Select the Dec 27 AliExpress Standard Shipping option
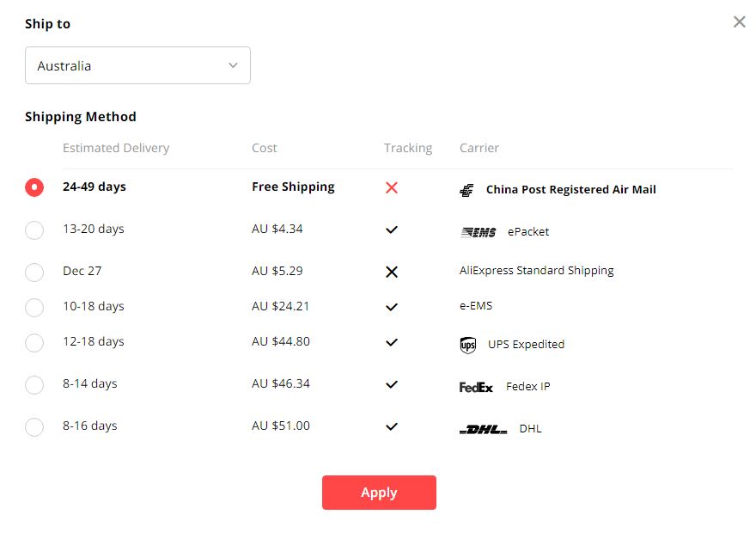This screenshot has height=533, width=756. [x=34, y=272]
